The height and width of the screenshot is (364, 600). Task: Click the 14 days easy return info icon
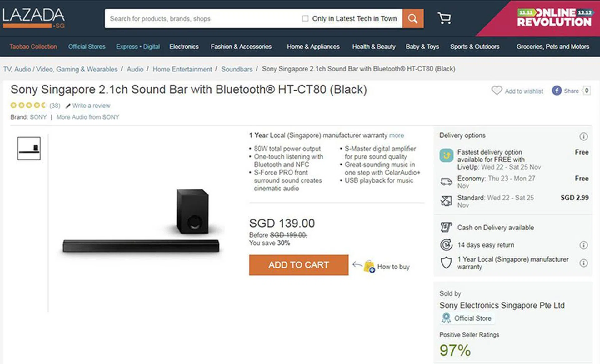coord(583,245)
